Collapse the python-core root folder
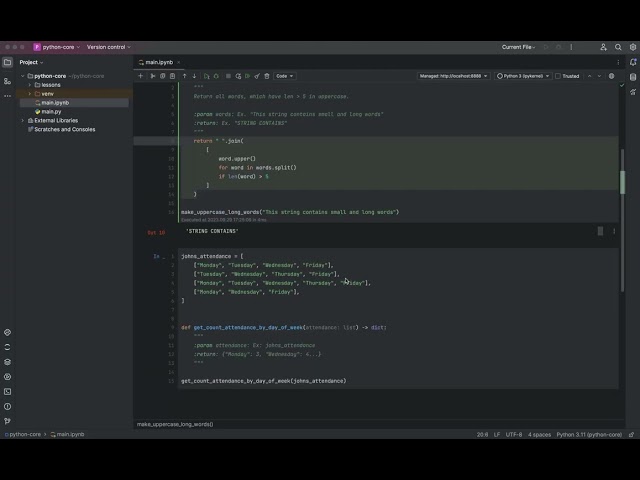 pyautogui.click(x=23, y=76)
